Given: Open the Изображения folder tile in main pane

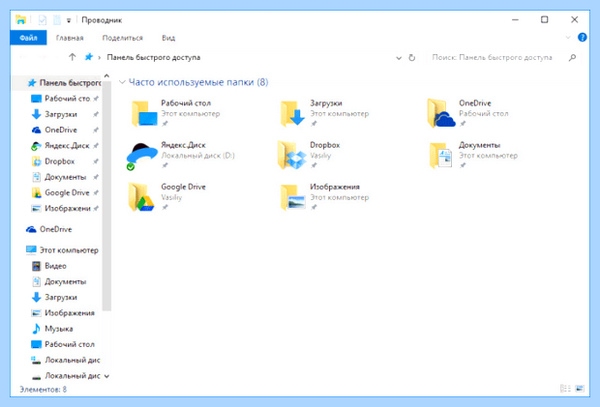Looking at the screenshot, I should click(x=324, y=197).
